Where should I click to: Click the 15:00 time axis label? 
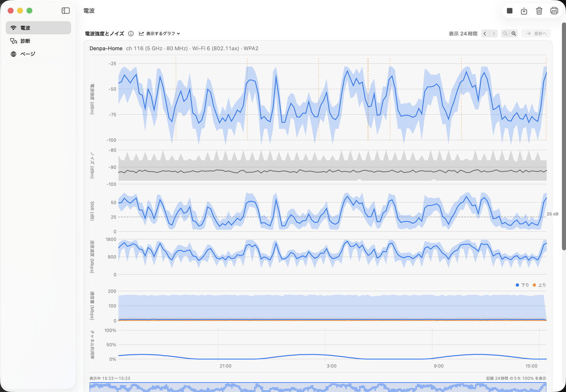pyautogui.click(x=531, y=366)
